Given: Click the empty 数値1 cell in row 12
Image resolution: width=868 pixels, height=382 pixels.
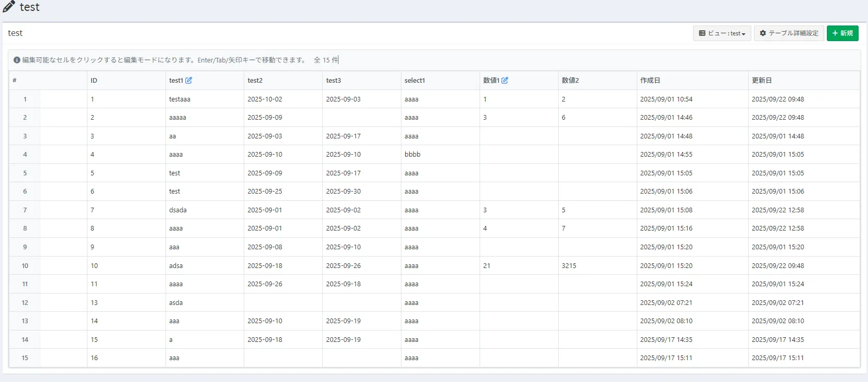Looking at the screenshot, I should coord(518,303).
